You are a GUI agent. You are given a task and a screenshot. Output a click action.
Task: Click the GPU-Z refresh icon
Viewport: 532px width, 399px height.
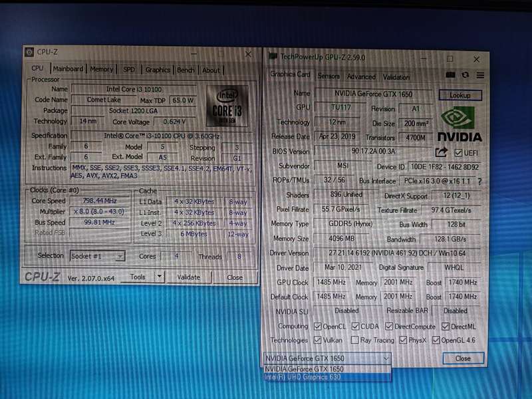[x=465, y=75]
